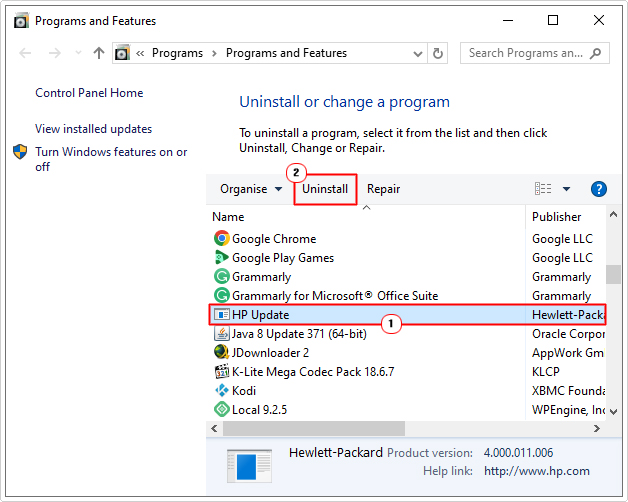Click the K-Lite Mega Codec Pack icon
Image resolution: width=628 pixels, height=502 pixels.
[x=221, y=371]
